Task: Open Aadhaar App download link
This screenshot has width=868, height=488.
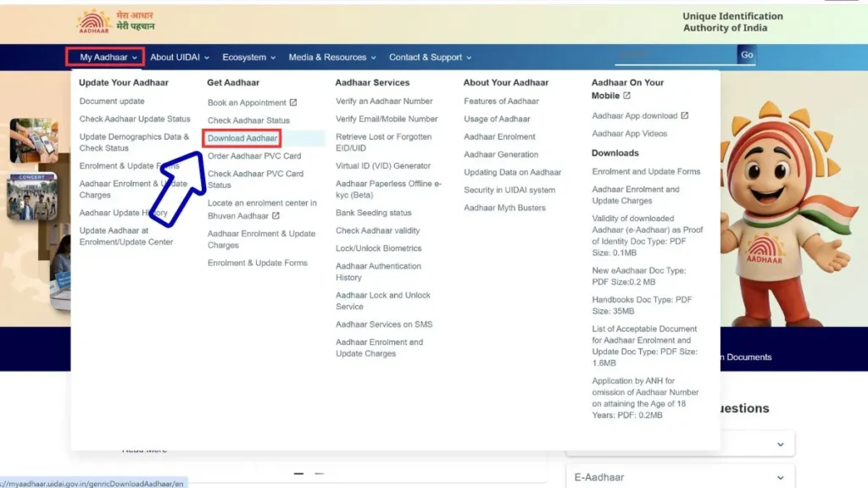Action: [634, 115]
